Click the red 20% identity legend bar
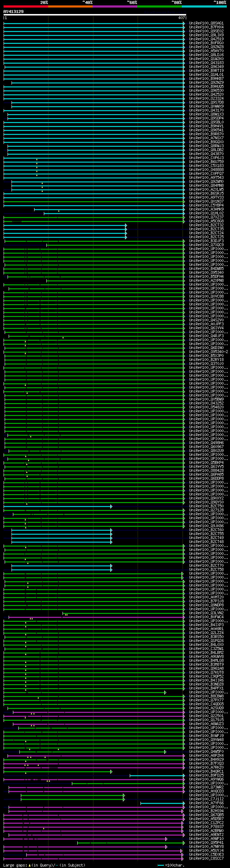This screenshot has width=230, height=868. pos(26,6)
